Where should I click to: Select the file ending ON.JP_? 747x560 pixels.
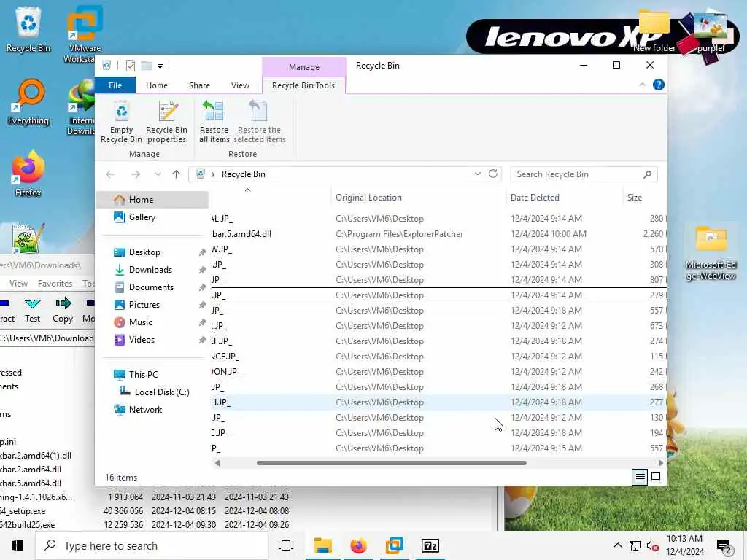(x=438, y=371)
